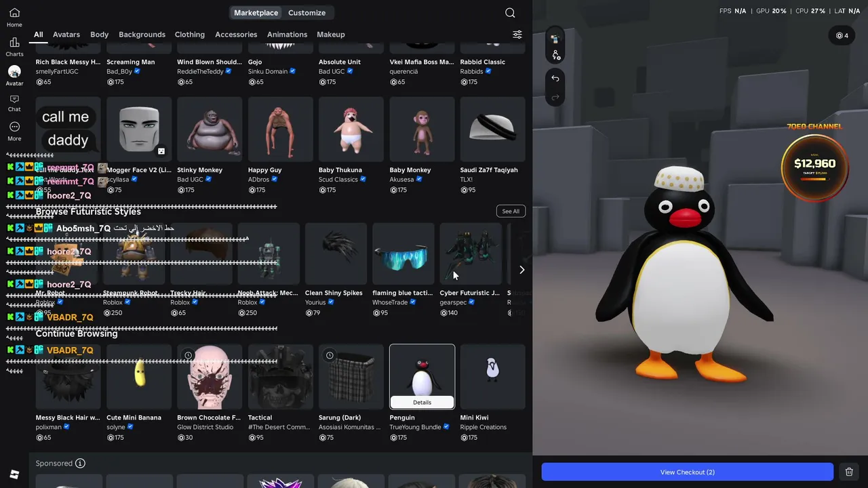868x488 pixels.
Task: Select the Accessories category tab
Action: pyautogui.click(x=236, y=35)
